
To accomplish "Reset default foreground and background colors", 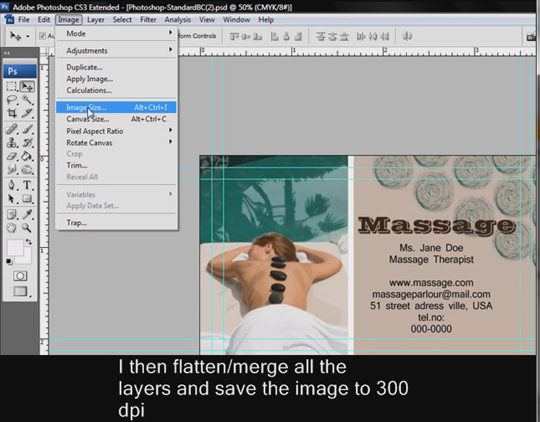I will [x=9, y=262].
